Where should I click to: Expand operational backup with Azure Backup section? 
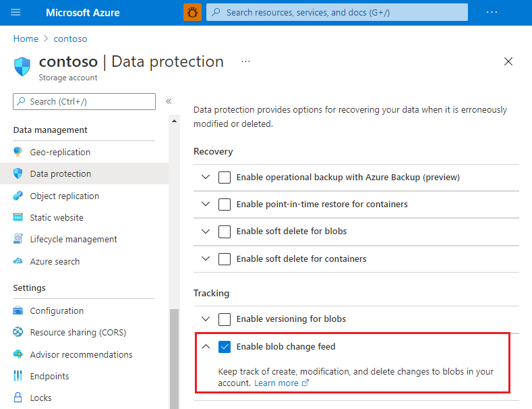click(x=206, y=178)
